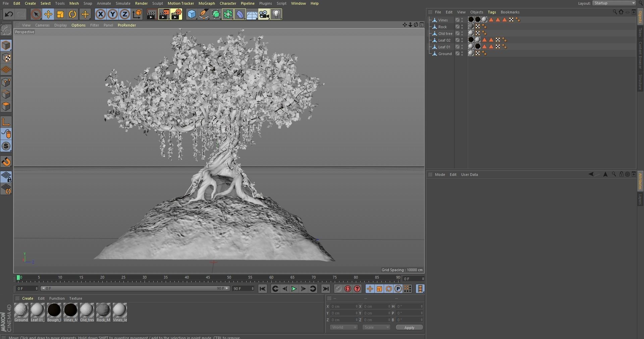This screenshot has width=644, height=339.
Task: Toggle layer checkbox for Vines object
Action: point(457,20)
